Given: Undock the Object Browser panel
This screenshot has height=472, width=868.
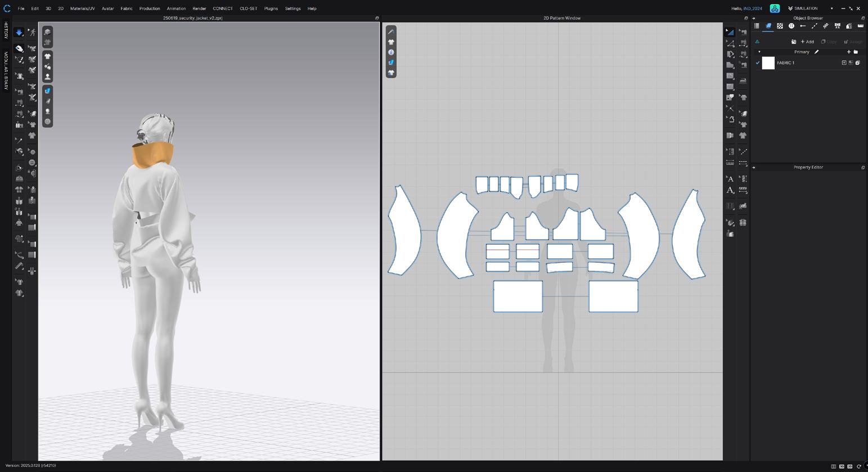Looking at the screenshot, I should [x=863, y=18].
